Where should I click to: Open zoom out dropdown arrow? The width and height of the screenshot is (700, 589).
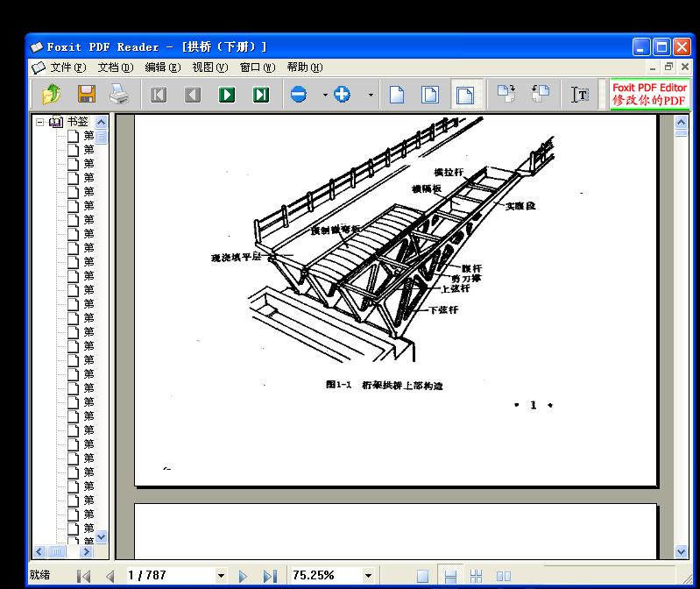pyautogui.click(x=325, y=95)
